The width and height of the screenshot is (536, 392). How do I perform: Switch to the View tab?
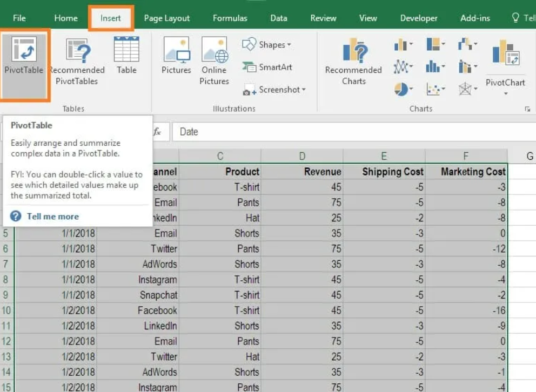point(368,18)
